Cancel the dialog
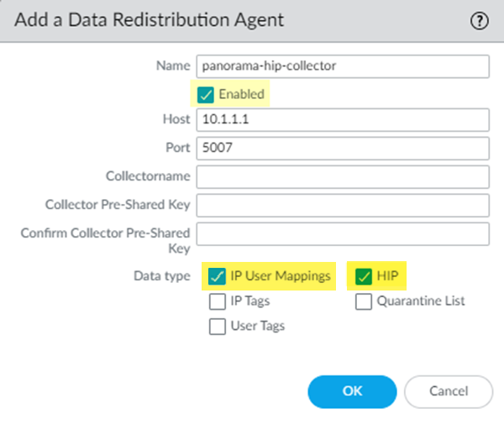Viewport: 504px width, 424px height. pyautogui.click(x=449, y=391)
